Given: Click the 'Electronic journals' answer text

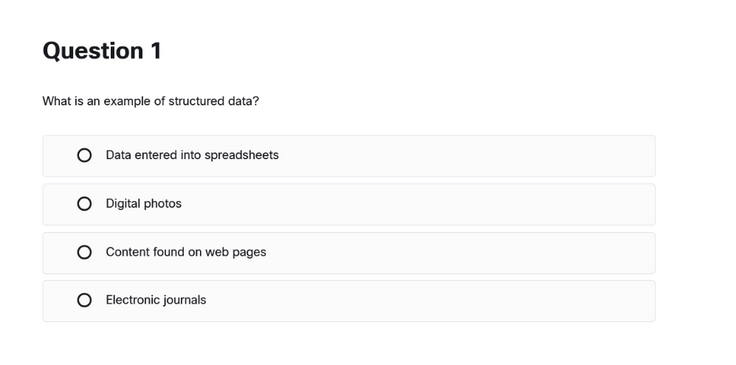Looking at the screenshot, I should pyautogui.click(x=156, y=300).
